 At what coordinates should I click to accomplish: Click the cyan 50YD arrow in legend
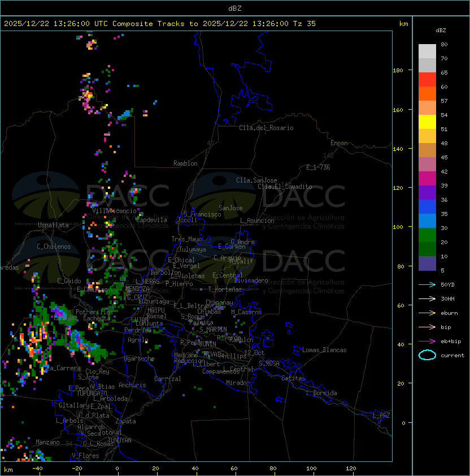(x=427, y=284)
